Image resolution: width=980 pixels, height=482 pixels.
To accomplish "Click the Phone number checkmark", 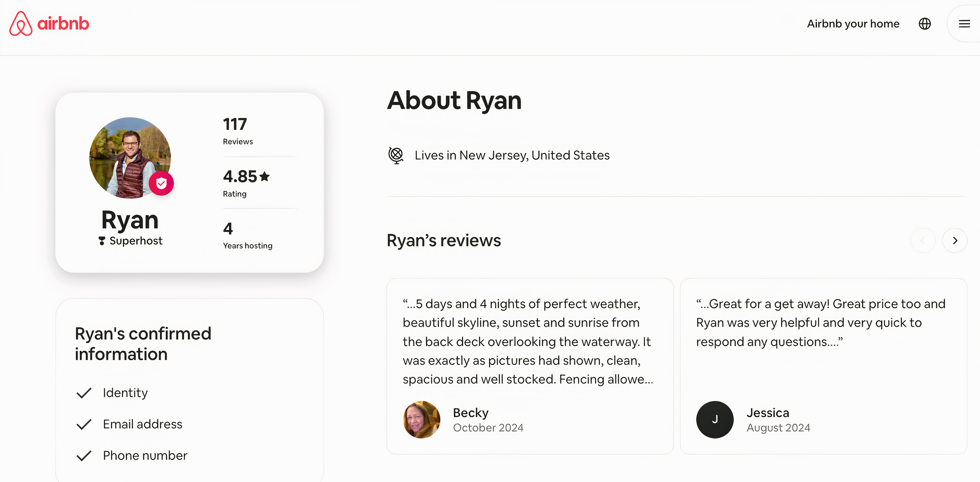I will tap(84, 455).
